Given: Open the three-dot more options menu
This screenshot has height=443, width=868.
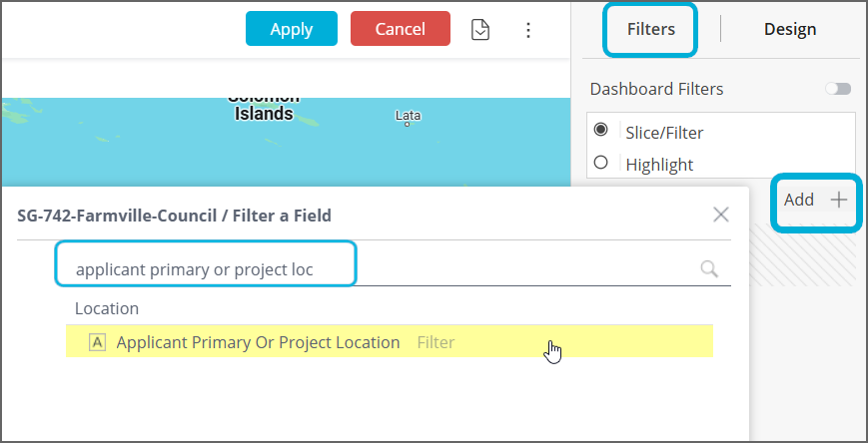Looking at the screenshot, I should tap(529, 30).
